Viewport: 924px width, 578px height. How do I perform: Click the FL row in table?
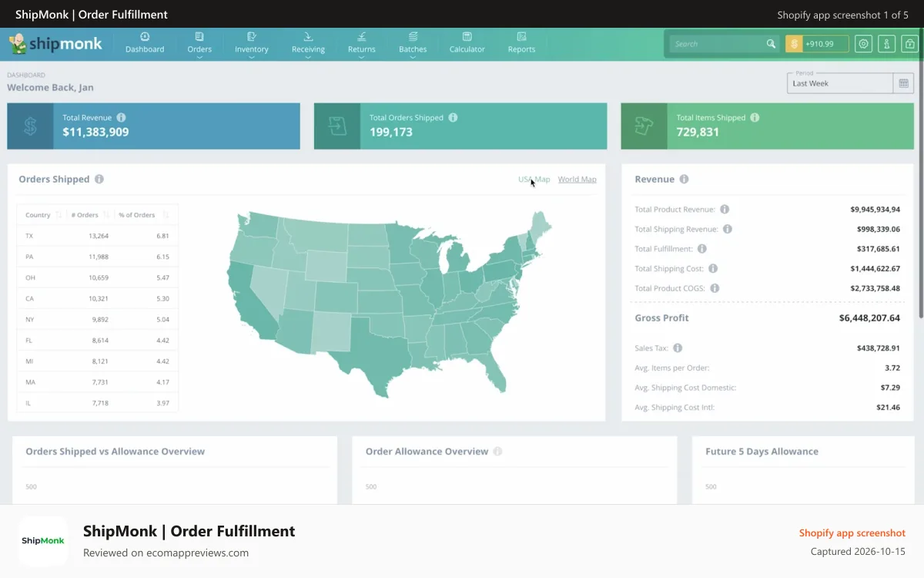[98, 340]
